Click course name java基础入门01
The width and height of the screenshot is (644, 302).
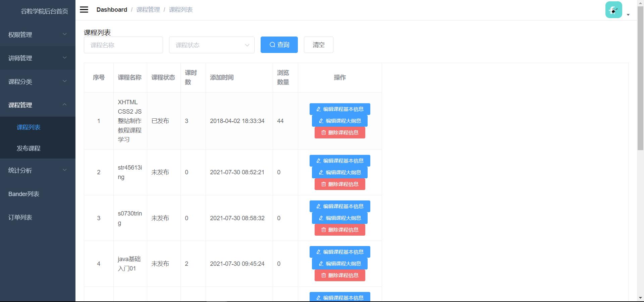tap(129, 264)
